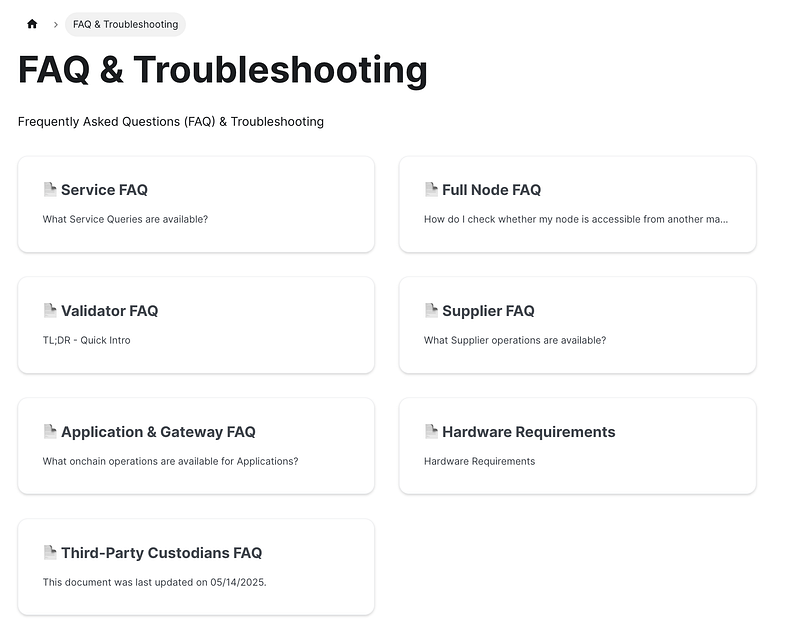This screenshot has height=638, width=800.
Task: Visit the Hardware Requirements title link
Action: pos(528,432)
